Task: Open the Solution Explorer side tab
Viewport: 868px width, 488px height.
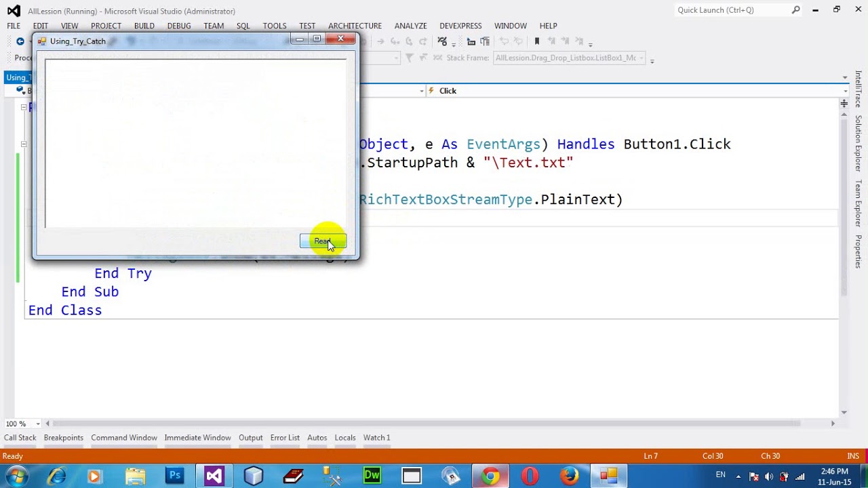Action: point(858,144)
